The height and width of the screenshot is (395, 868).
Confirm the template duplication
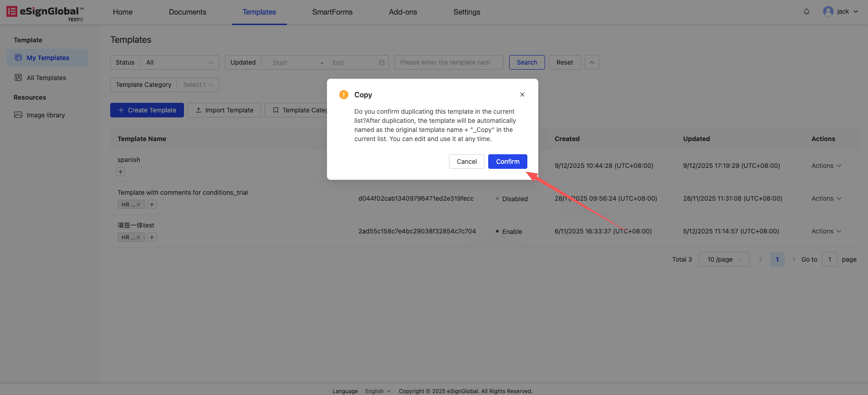tap(507, 162)
